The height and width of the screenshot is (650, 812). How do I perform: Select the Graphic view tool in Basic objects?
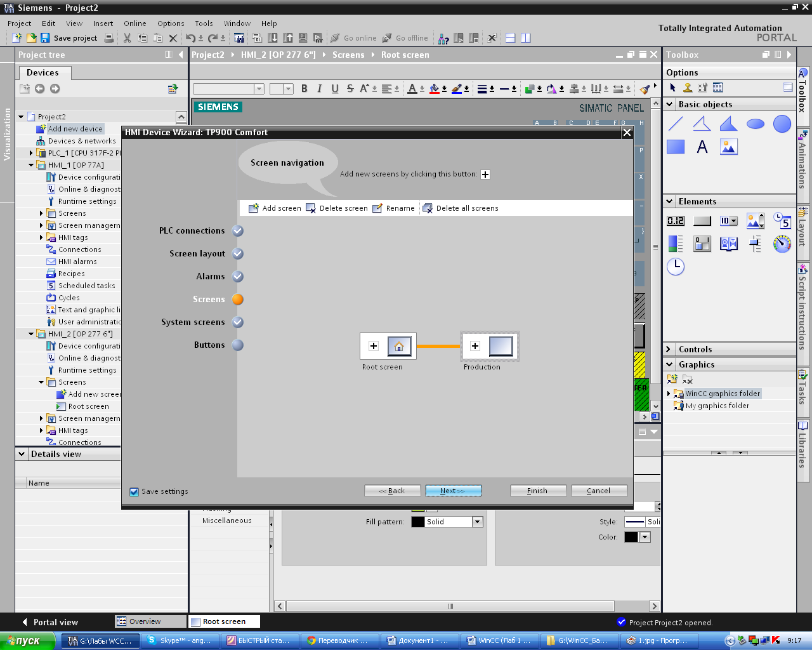click(x=728, y=147)
